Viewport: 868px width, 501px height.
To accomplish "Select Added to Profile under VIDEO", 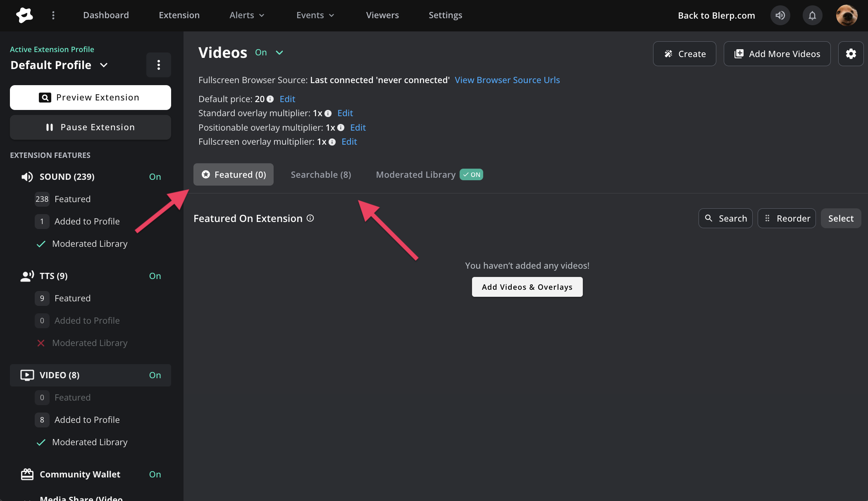I will click(x=87, y=420).
